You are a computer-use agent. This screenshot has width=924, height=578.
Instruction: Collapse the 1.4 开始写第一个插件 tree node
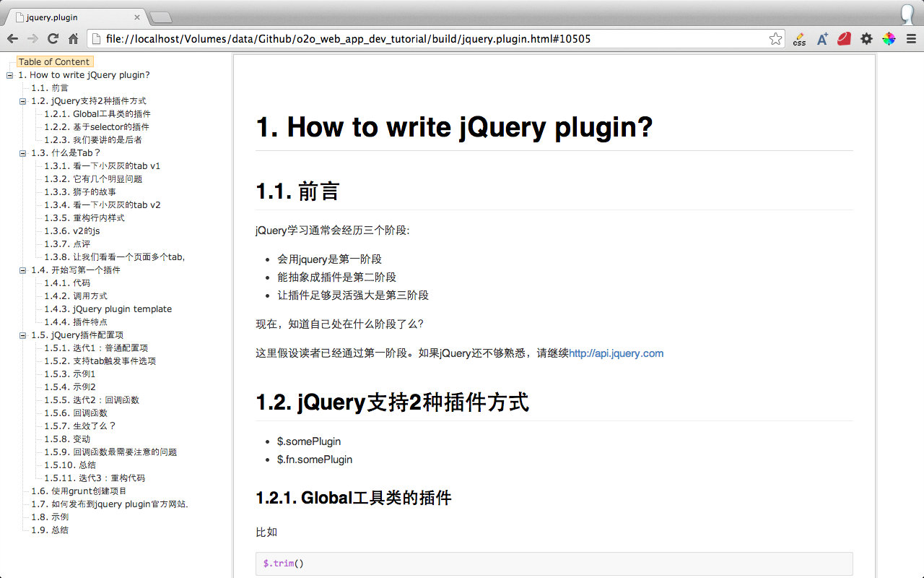[x=23, y=270]
